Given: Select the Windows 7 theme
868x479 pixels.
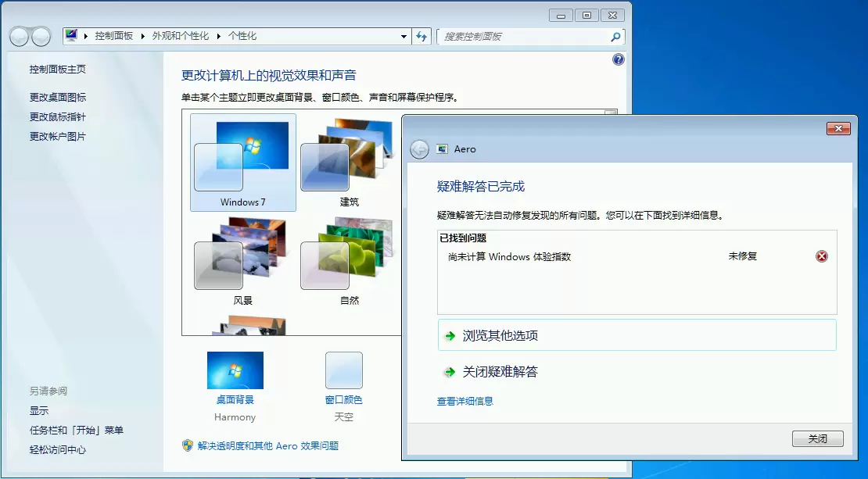Looking at the screenshot, I should 243,163.
